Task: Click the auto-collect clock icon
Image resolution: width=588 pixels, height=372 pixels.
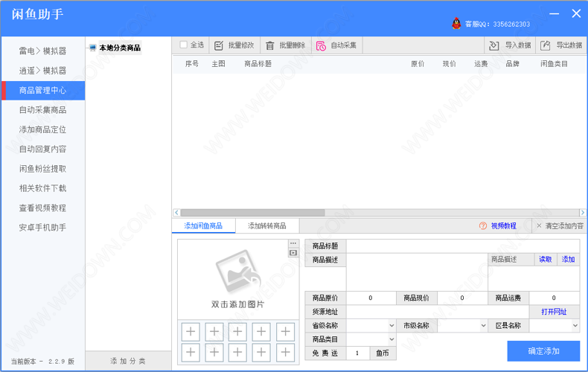Action: coord(321,45)
